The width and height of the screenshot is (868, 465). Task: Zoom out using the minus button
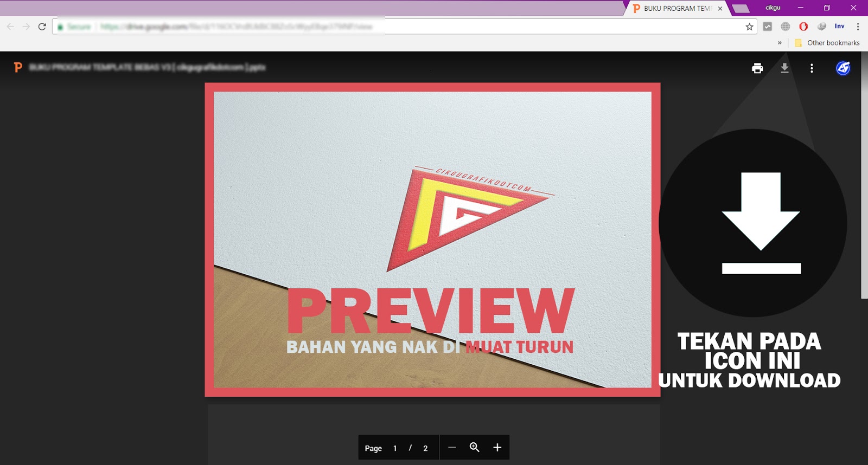(x=452, y=448)
